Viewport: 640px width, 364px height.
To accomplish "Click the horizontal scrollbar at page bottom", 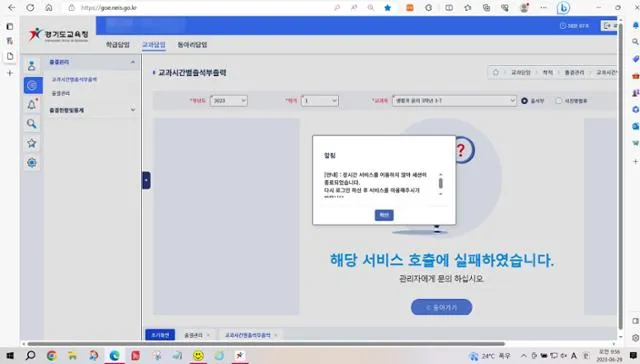I will (266, 344).
